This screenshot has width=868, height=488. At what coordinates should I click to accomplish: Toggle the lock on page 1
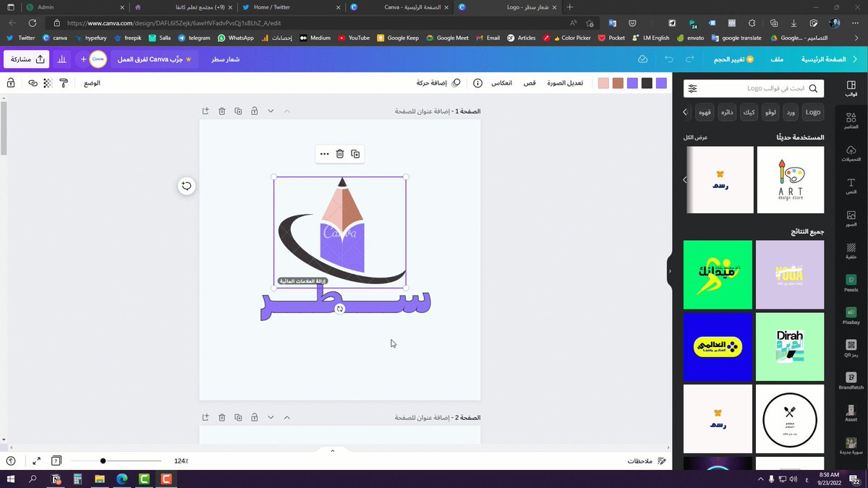[x=255, y=111]
